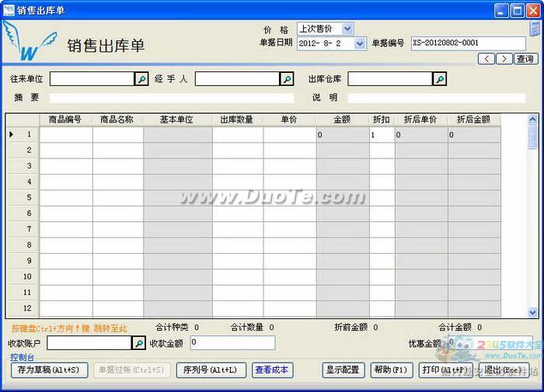
Task: Click search icon beside 往来单位 field
Action: click(141, 79)
